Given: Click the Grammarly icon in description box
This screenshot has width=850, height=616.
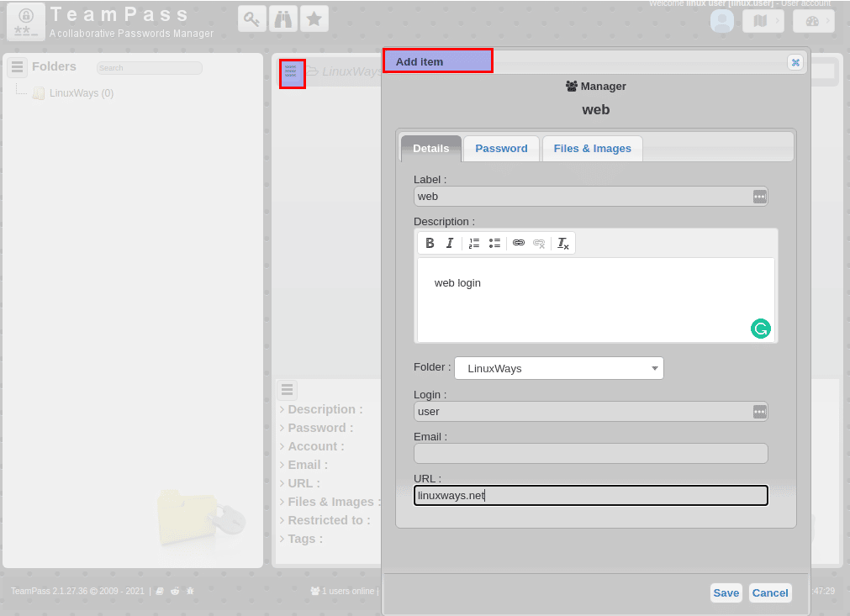Looking at the screenshot, I should 761,329.
